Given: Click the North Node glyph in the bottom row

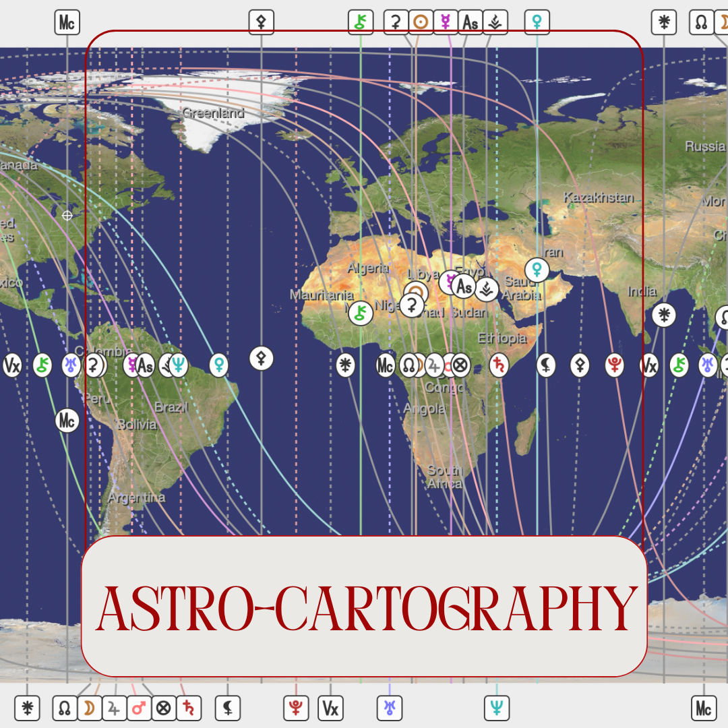Looking at the screenshot, I should click(64, 708).
